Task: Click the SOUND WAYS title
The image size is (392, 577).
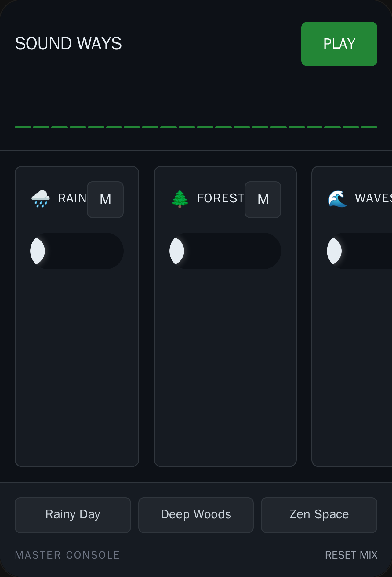Action: (68, 44)
